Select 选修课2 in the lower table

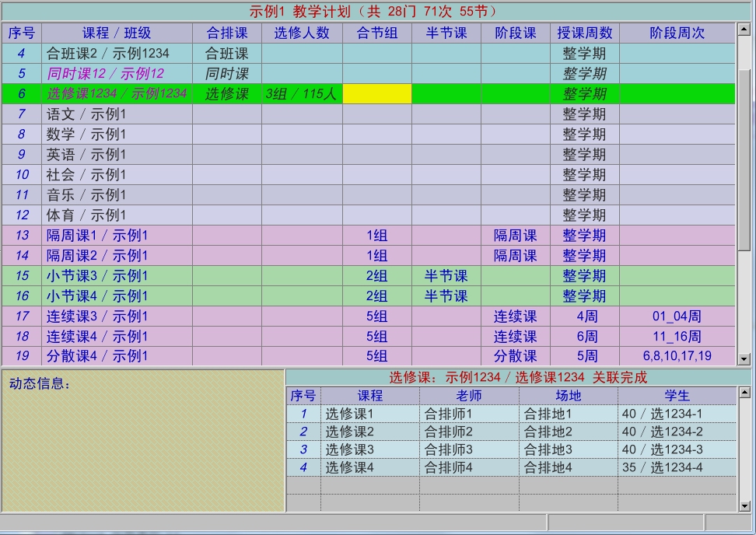pyautogui.click(x=370, y=432)
